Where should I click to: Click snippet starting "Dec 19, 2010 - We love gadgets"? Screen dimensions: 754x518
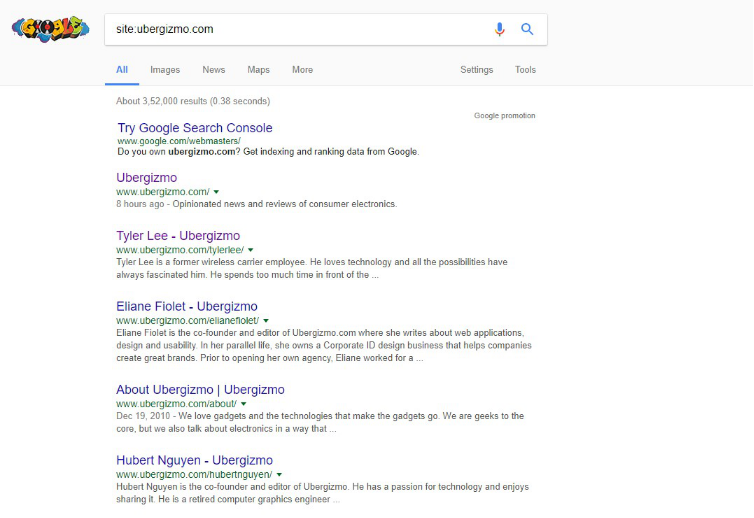pyautogui.click(x=320, y=422)
